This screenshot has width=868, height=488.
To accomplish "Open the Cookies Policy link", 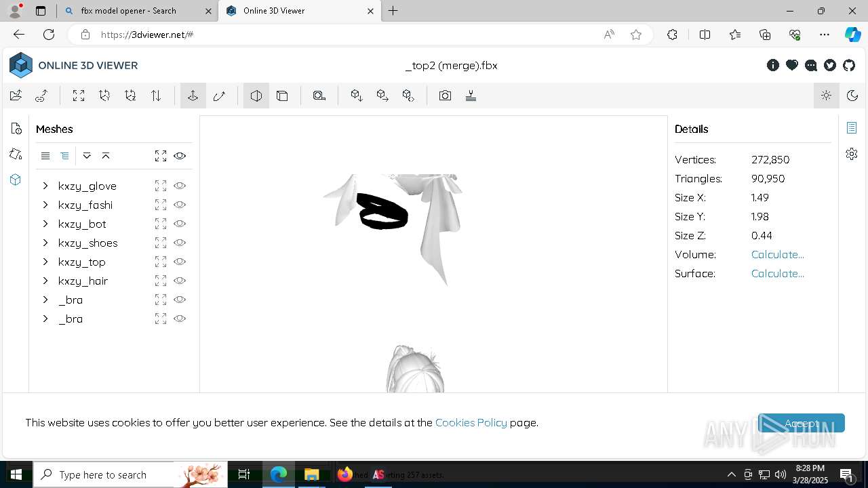I will pyautogui.click(x=471, y=422).
